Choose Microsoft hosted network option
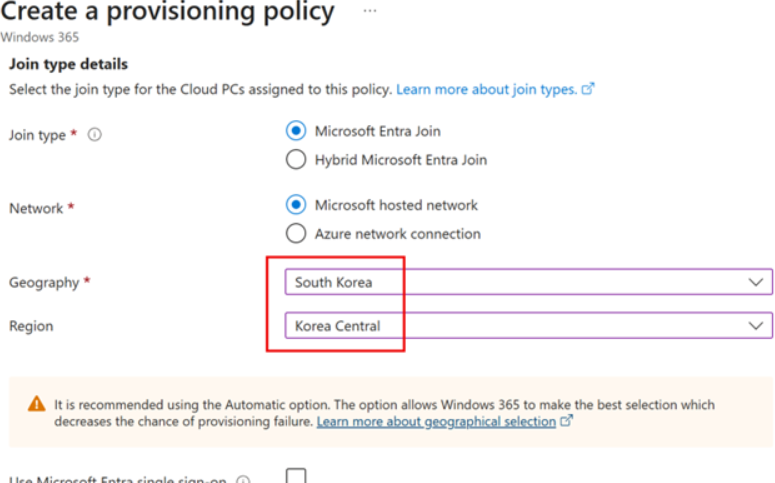Viewport: 775px width, 483px height. [x=296, y=205]
